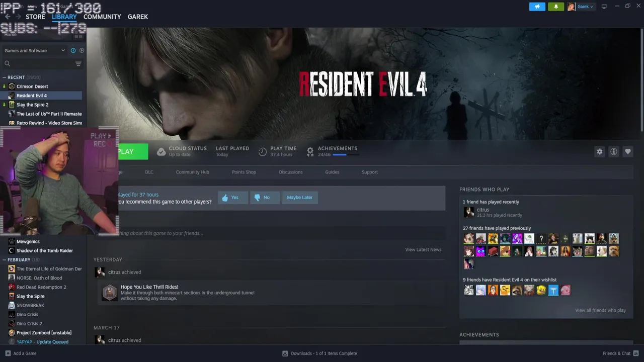Select NORSE: Oath of Blood
The image size is (644, 362).
tap(39, 278)
